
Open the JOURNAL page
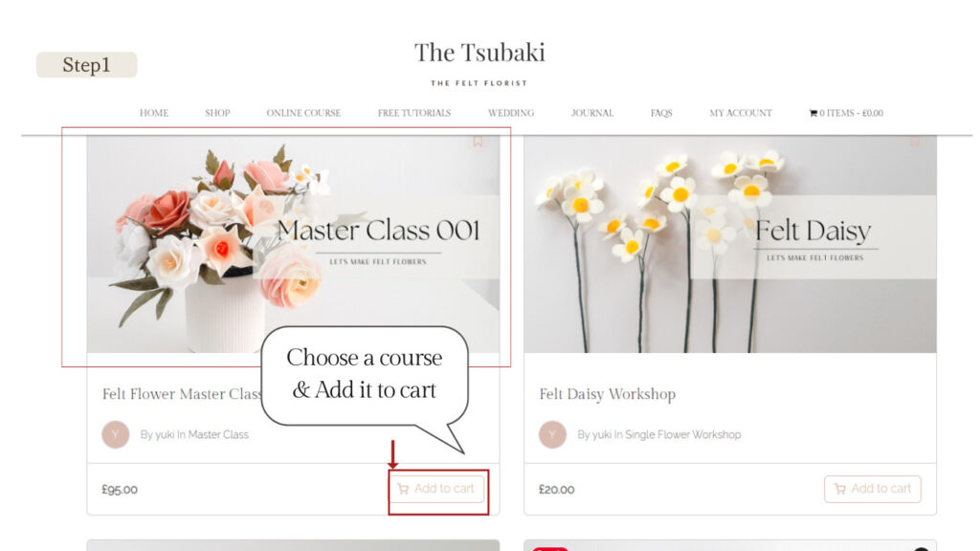pos(591,113)
